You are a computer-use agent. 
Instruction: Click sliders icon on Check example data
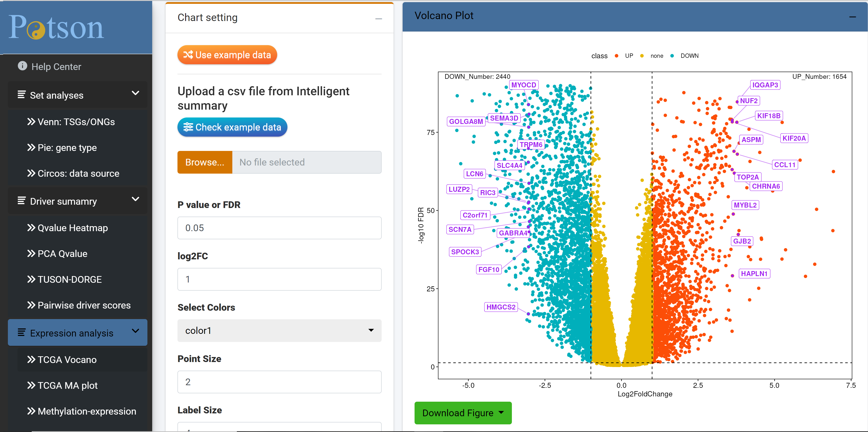click(x=188, y=127)
